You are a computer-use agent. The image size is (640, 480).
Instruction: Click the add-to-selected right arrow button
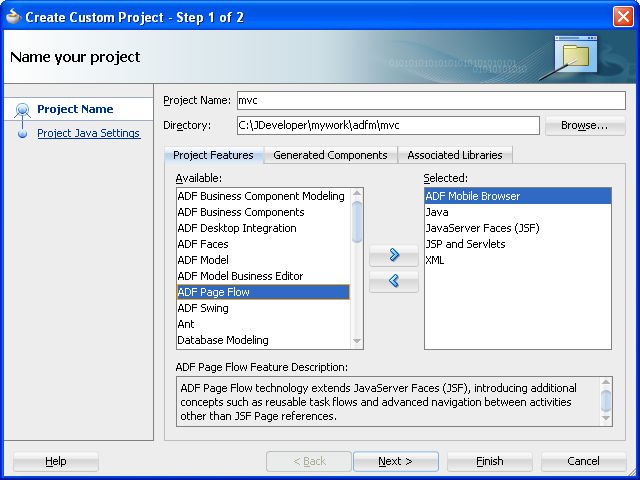(x=394, y=256)
